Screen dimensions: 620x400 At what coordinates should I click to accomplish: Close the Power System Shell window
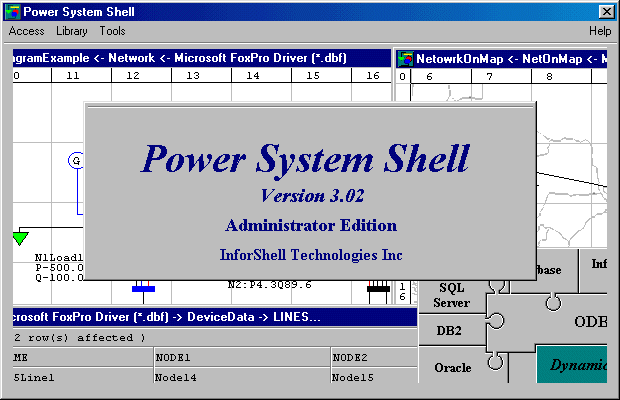pos(607,12)
